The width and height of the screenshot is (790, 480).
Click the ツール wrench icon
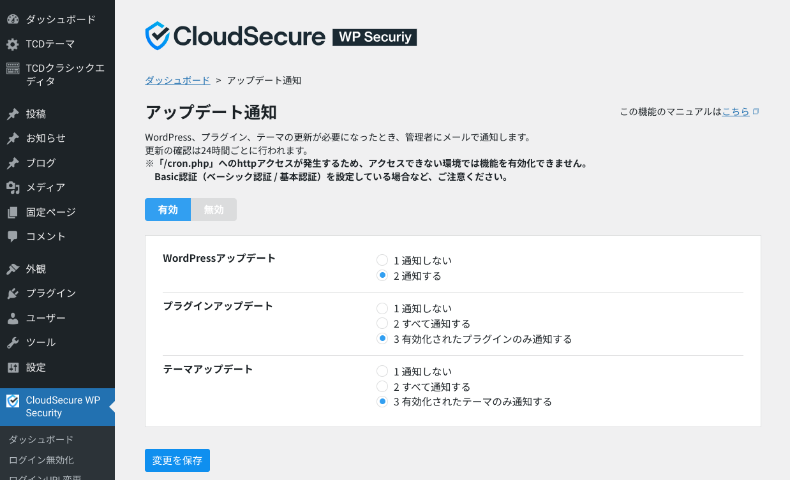13,342
